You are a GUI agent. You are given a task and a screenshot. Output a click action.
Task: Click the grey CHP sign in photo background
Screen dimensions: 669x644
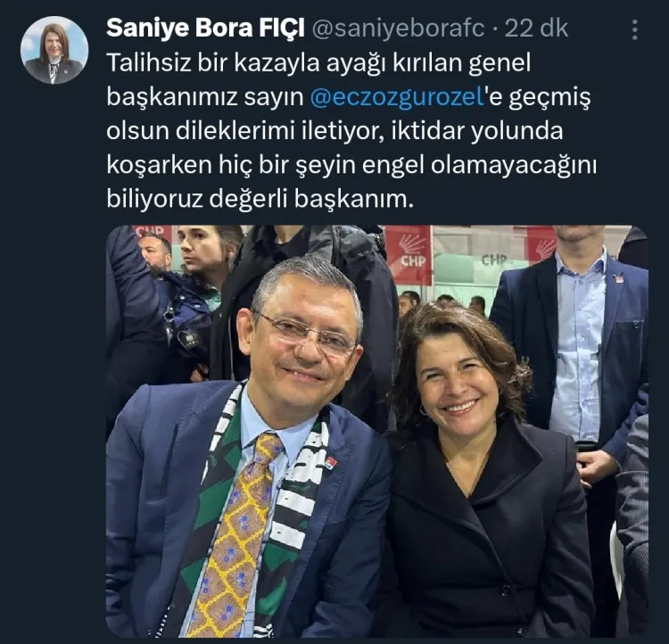(x=494, y=260)
